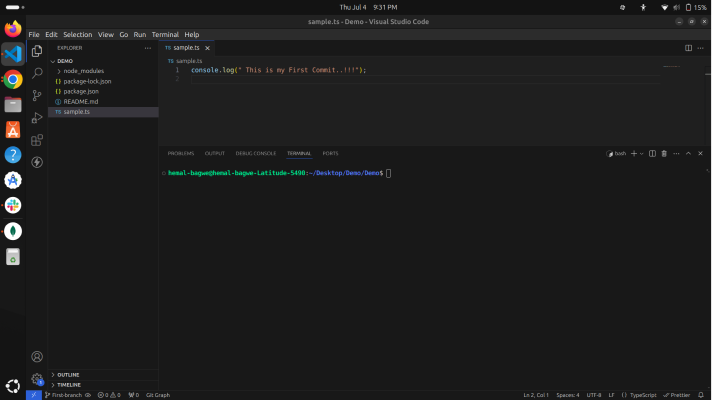Viewport: 712px width, 400px height.
Task: Open the Selection menu
Action: [78, 35]
